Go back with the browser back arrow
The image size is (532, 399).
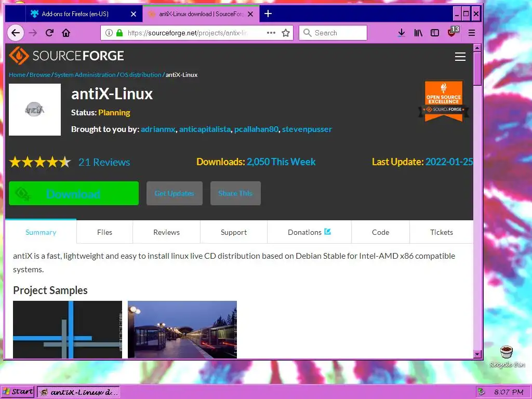16,33
